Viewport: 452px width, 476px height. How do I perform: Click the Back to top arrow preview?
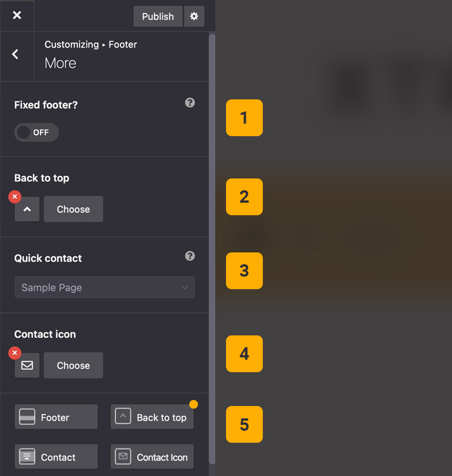(27, 209)
